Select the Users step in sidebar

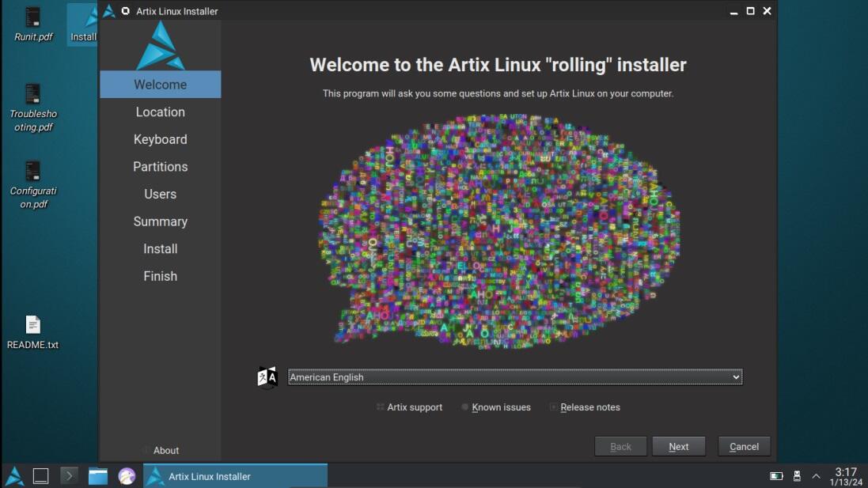[161, 195]
